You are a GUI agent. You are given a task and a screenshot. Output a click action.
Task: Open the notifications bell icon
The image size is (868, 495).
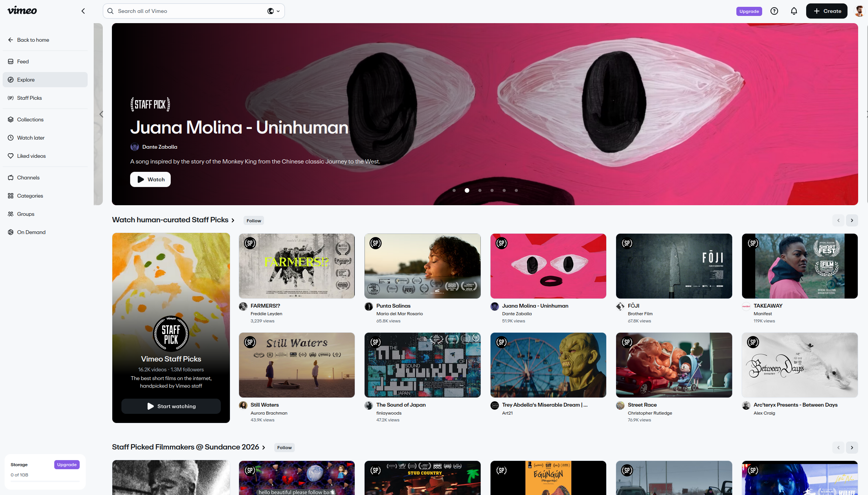pos(794,11)
